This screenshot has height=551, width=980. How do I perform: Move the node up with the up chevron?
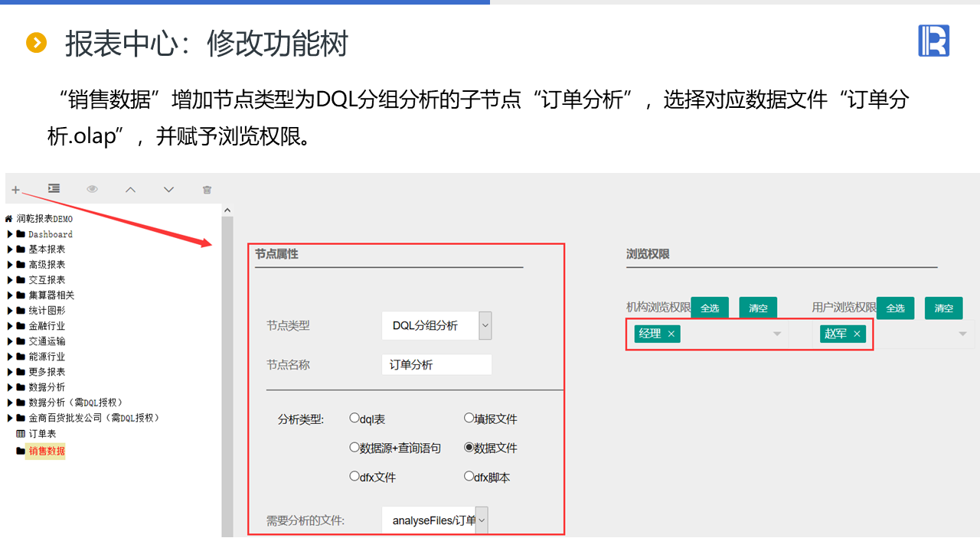pyautogui.click(x=130, y=189)
